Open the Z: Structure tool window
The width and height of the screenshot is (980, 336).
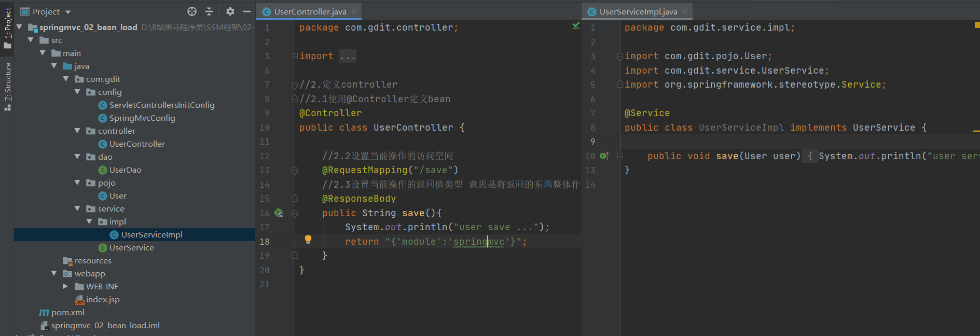(x=7, y=87)
